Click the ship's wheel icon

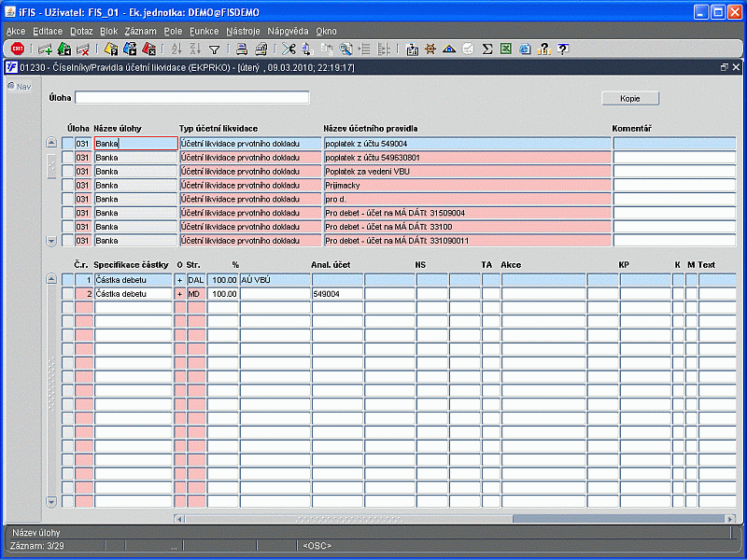coord(430,49)
